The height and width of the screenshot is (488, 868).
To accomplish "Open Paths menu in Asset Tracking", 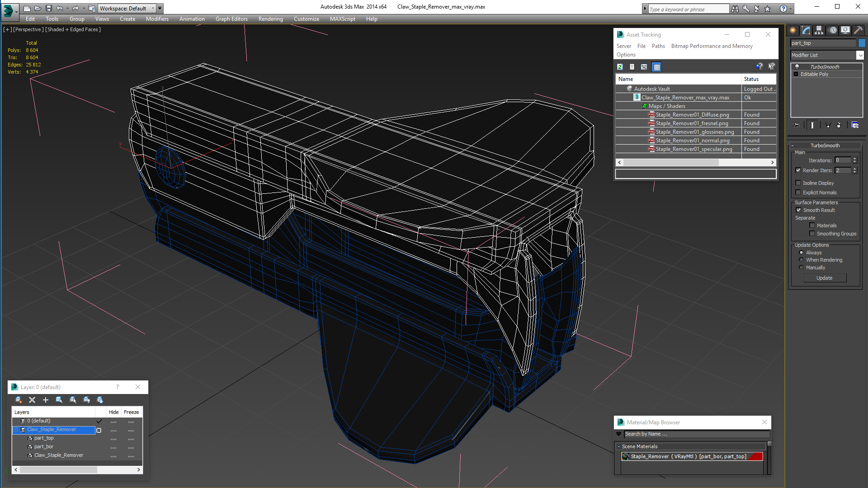I will 658,46.
